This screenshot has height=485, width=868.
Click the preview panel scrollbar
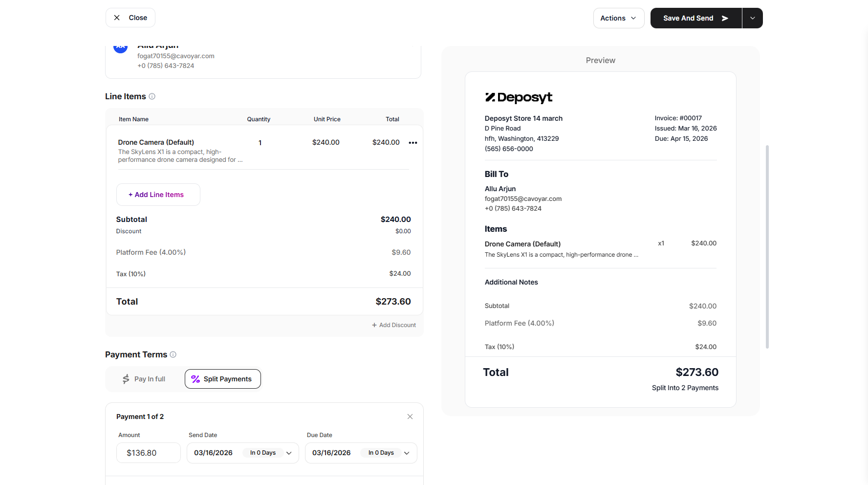click(767, 247)
